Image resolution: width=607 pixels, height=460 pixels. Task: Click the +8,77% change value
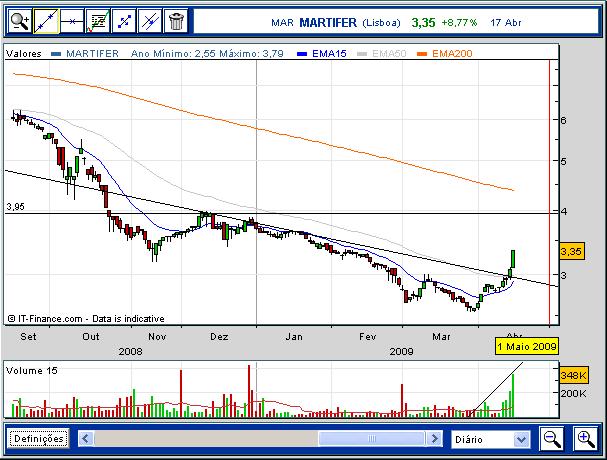pyautogui.click(x=459, y=22)
